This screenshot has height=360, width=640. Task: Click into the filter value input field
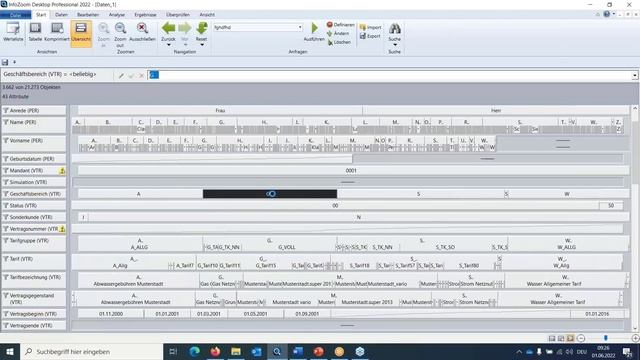tap(389, 75)
